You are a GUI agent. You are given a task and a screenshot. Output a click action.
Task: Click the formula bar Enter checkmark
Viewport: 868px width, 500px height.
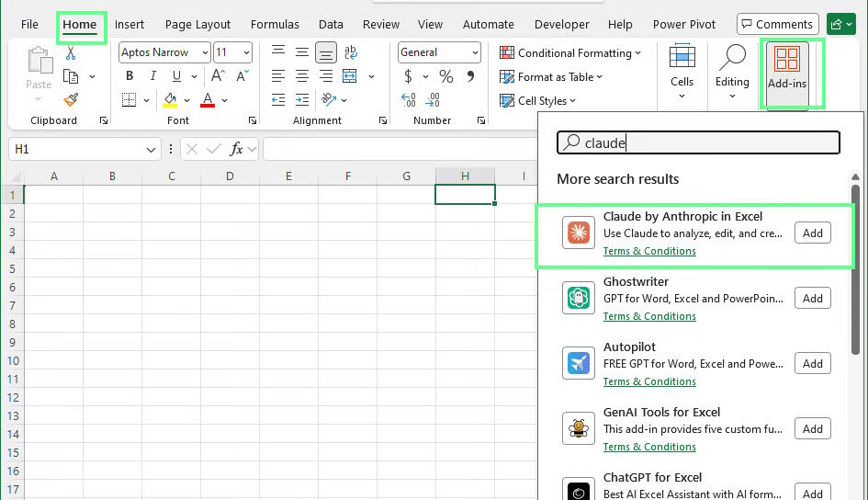(213, 149)
